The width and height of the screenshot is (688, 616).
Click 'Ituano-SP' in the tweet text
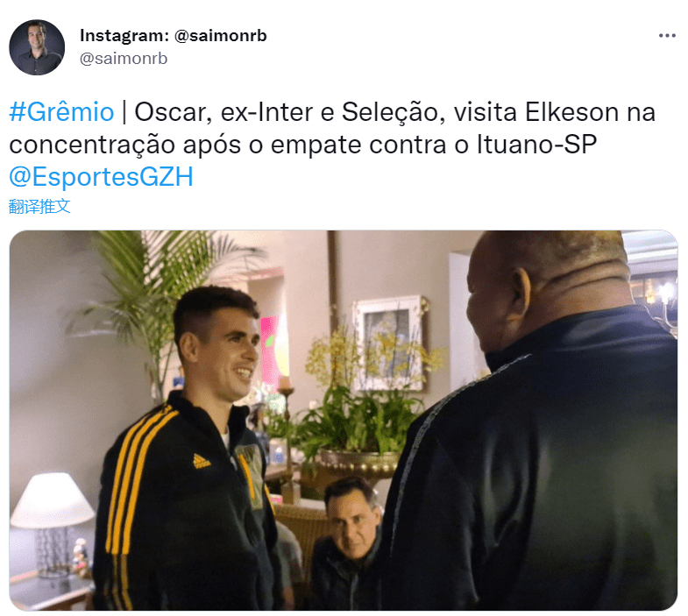pos(536,145)
